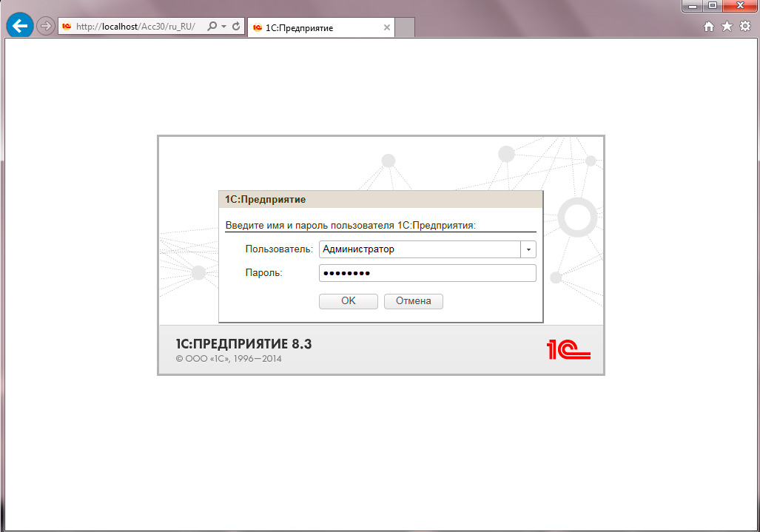Refresh the page using the reload icon

[x=236, y=27]
